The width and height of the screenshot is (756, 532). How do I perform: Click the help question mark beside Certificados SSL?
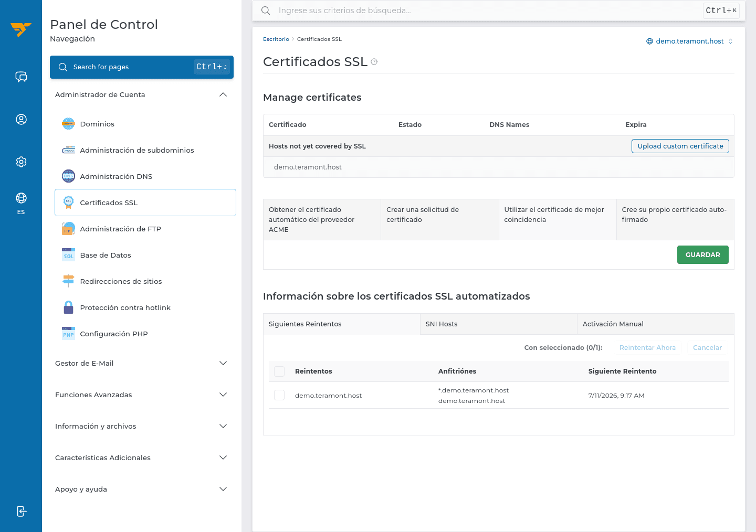click(374, 62)
